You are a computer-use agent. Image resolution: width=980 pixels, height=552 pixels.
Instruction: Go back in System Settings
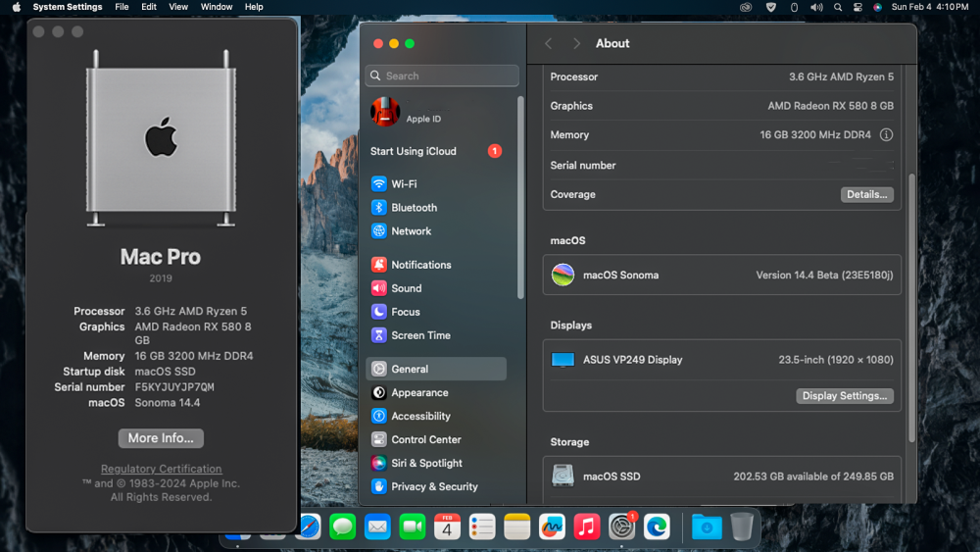coord(549,43)
